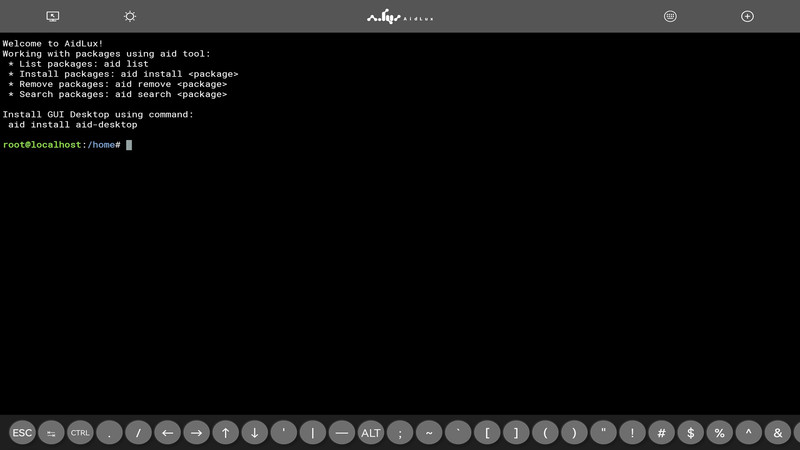800x450 pixels.
Task: Tap the tilde key
Action: tap(429, 433)
